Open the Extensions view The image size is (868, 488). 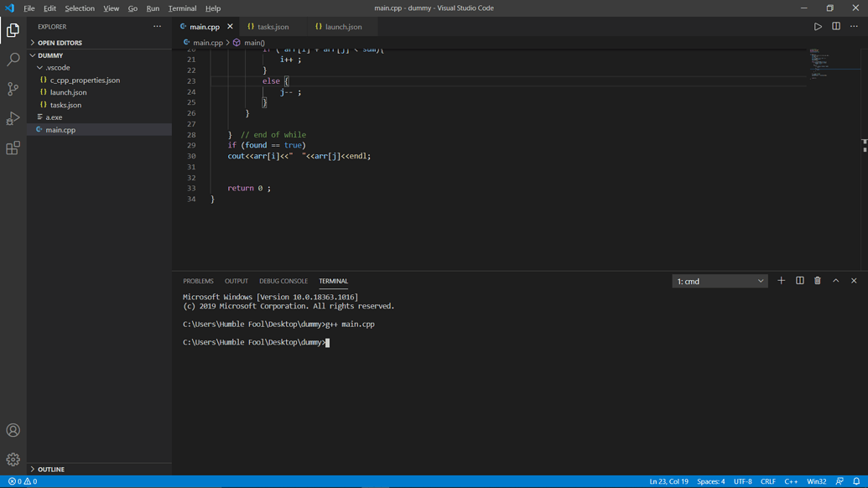pos(13,148)
